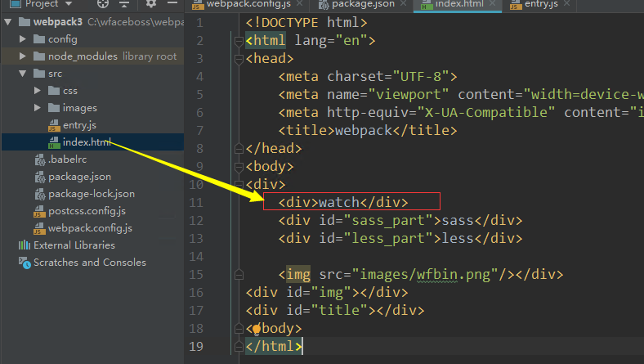Click the entry.js JS file icon
Screen dimensions: 644x364
54,125
